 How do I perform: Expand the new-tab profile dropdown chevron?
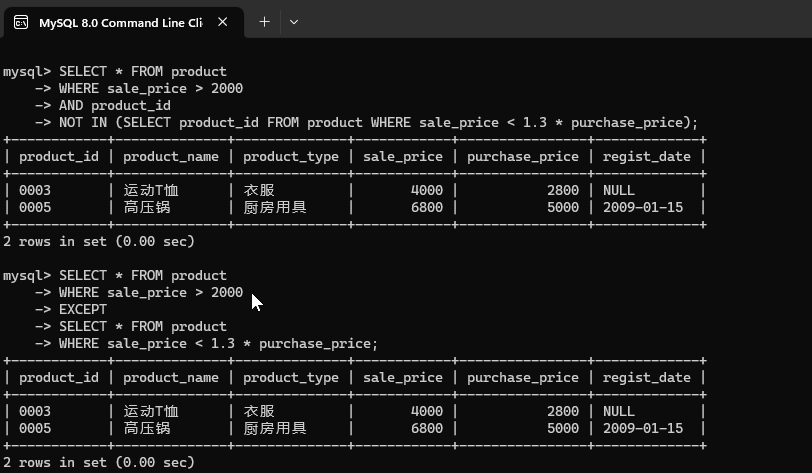[x=293, y=21]
